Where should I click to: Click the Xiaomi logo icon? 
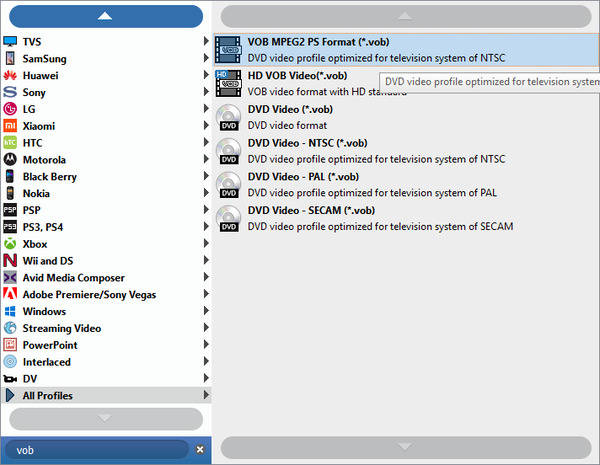pyautogui.click(x=10, y=126)
